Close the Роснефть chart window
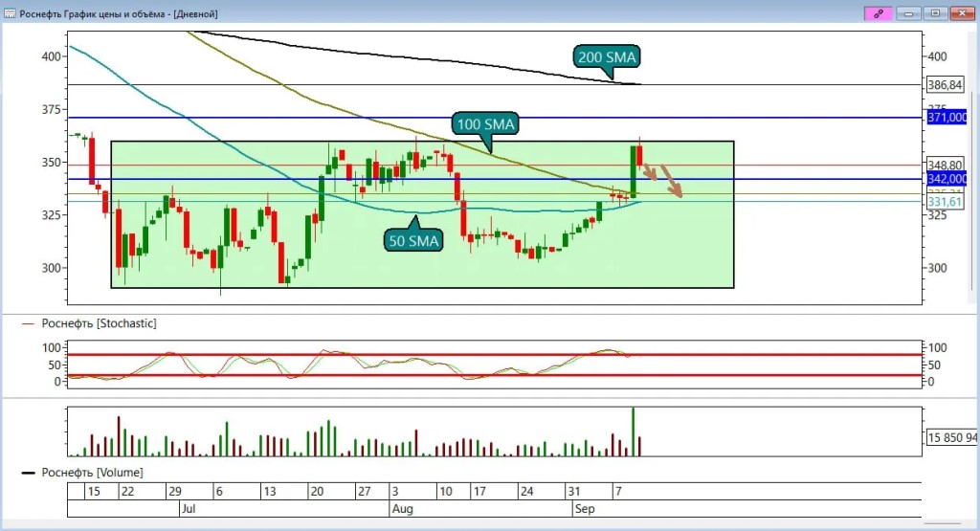 pyautogui.click(x=962, y=13)
